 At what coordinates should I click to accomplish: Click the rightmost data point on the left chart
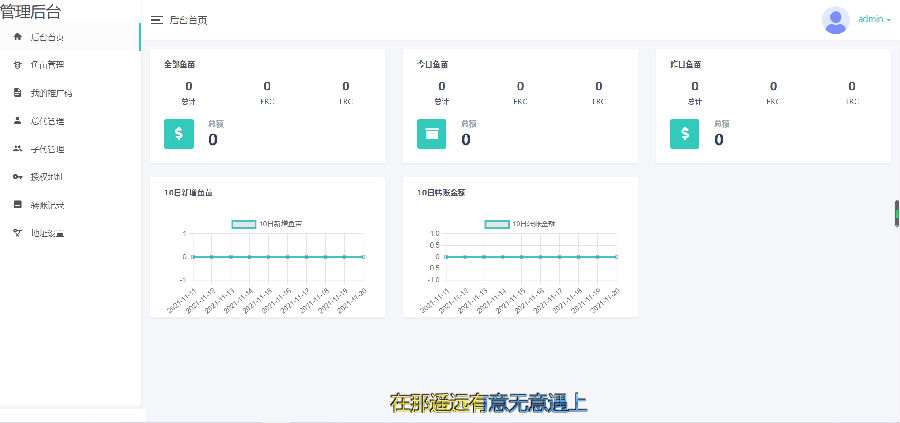(363, 257)
